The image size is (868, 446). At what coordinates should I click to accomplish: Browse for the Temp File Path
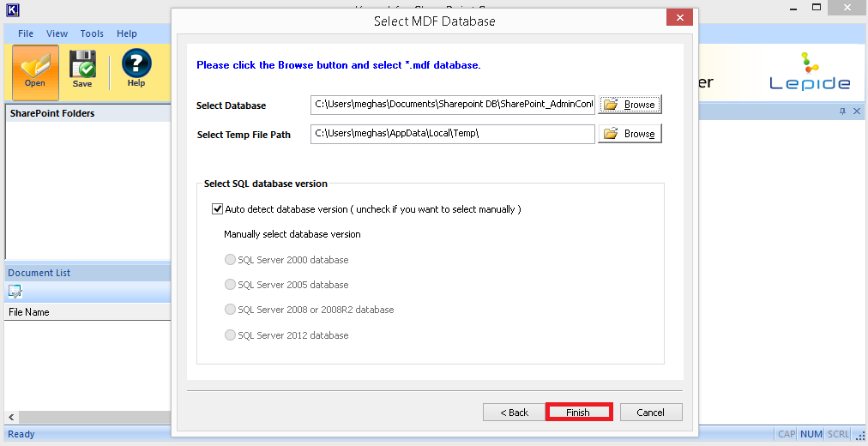point(630,133)
